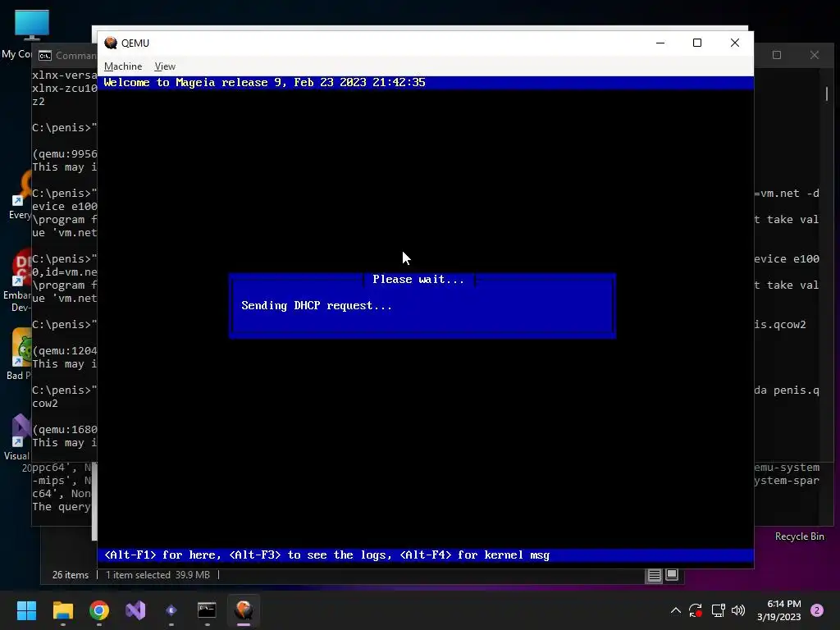Open the volume speaker tray icon
The image size is (840, 630).
pyautogui.click(x=738, y=610)
